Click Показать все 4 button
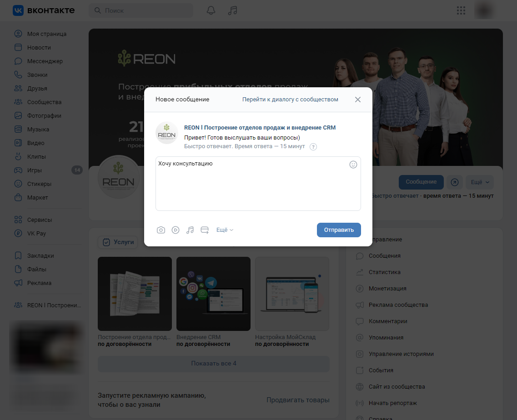Image resolution: width=517 pixels, height=420 pixels. tap(214, 364)
